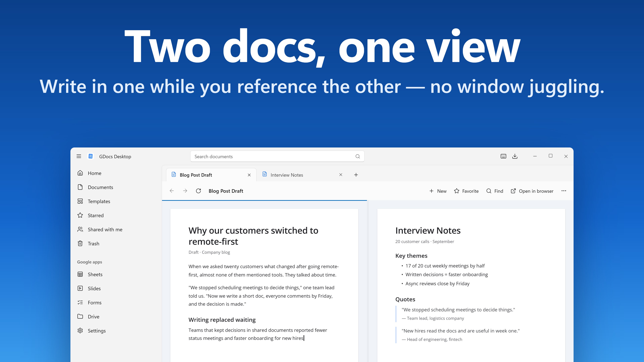Click the Drive folder icon
Viewport: 644px width, 362px height.
click(80, 316)
